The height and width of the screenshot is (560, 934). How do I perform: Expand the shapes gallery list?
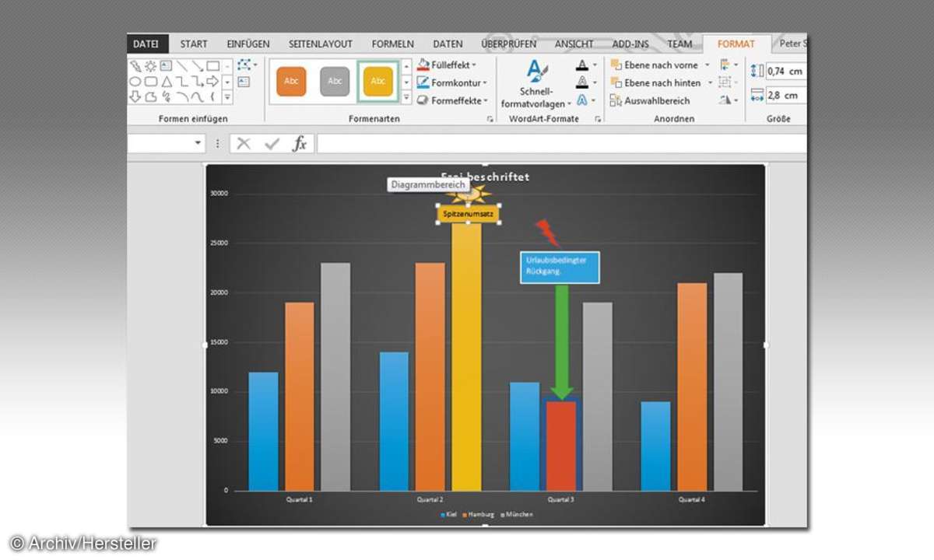click(x=227, y=97)
